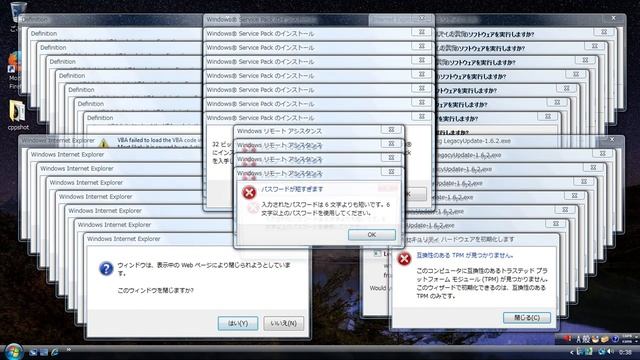Click Switch Between Windows in Quick Launch
640x360 pixels.
(x=44, y=352)
